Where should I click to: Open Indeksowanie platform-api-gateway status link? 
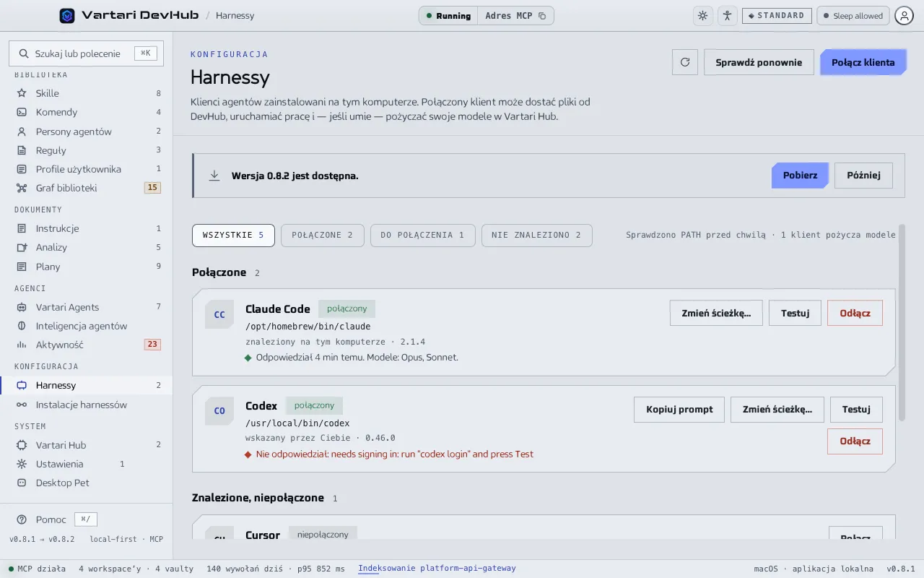tap(437, 569)
